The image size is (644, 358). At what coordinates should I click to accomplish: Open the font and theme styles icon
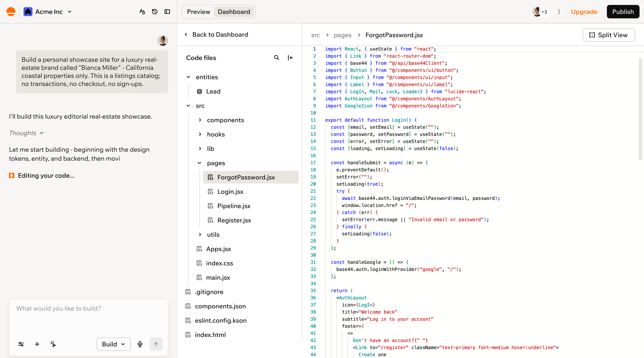(x=142, y=12)
